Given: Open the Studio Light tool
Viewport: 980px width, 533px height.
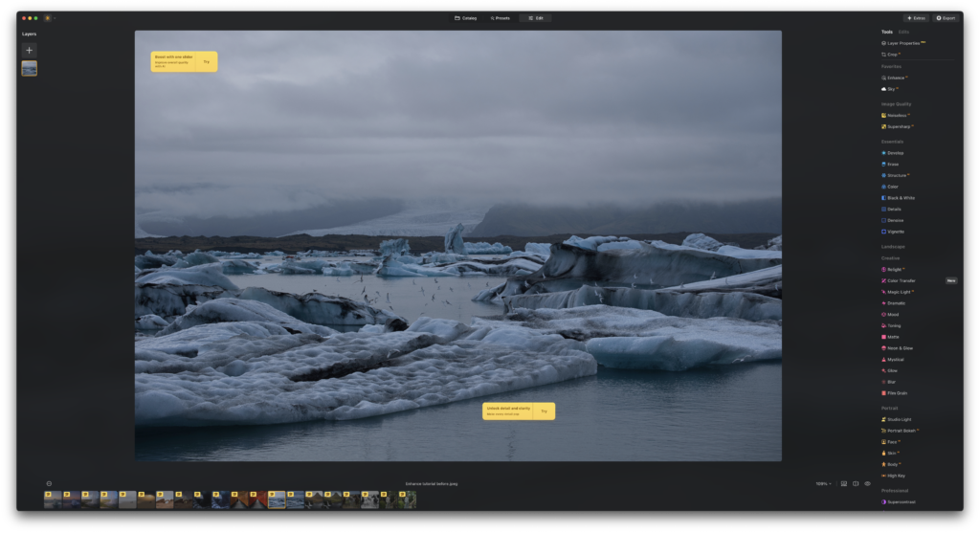Looking at the screenshot, I should click(896, 419).
